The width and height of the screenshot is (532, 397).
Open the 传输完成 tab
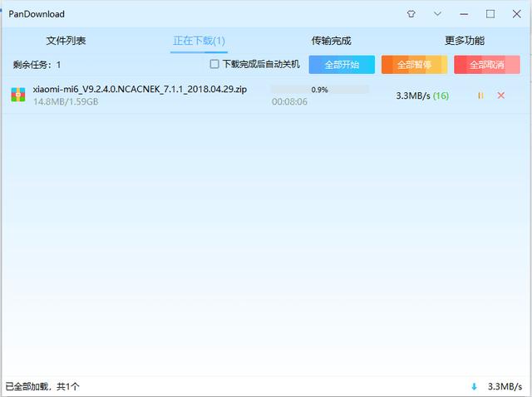coord(331,41)
